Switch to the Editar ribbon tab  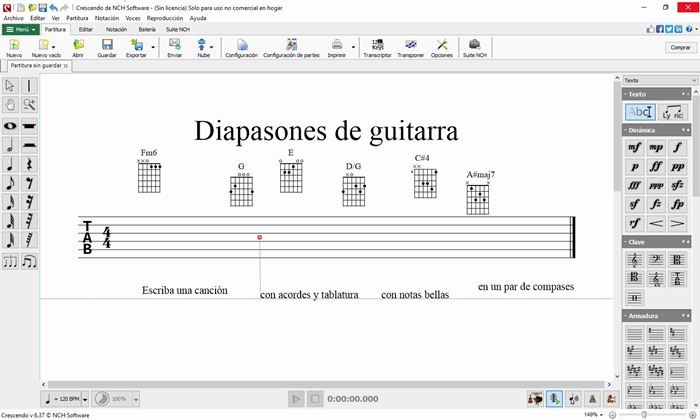click(86, 29)
